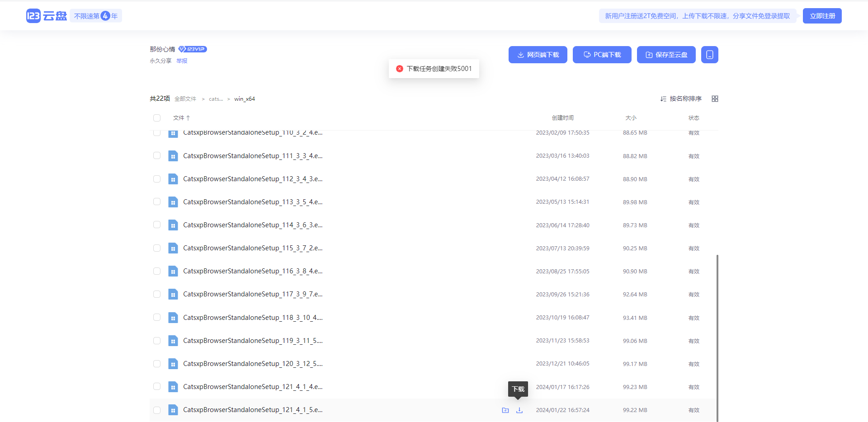Click the red error icon in toast

[x=400, y=69]
